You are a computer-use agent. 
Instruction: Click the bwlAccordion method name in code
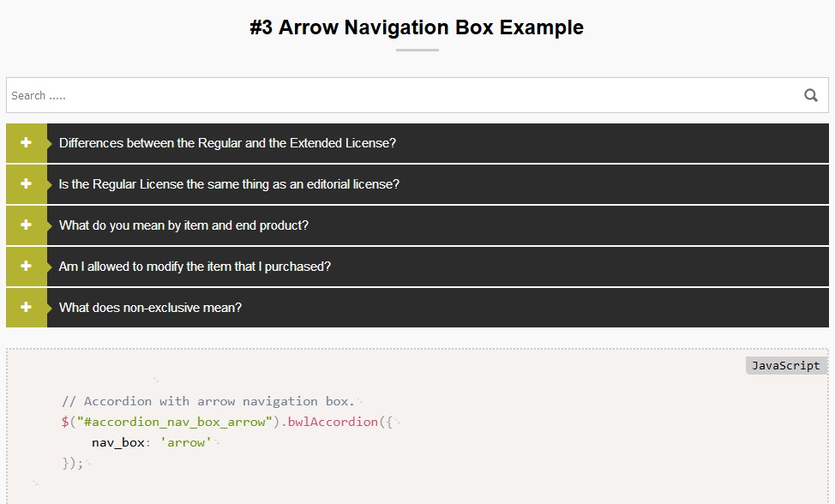tap(333, 422)
